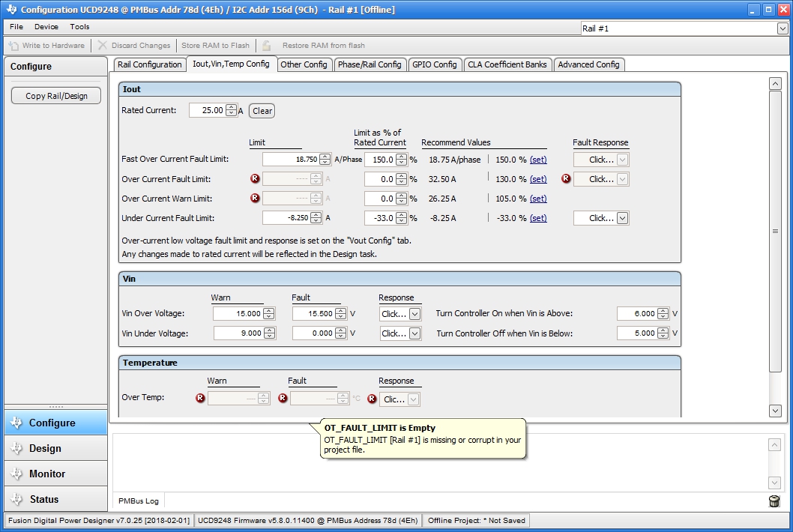Click the Clear button for Rated Current
The width and height of the screenshot is (793, 532).
click(262, 111)
